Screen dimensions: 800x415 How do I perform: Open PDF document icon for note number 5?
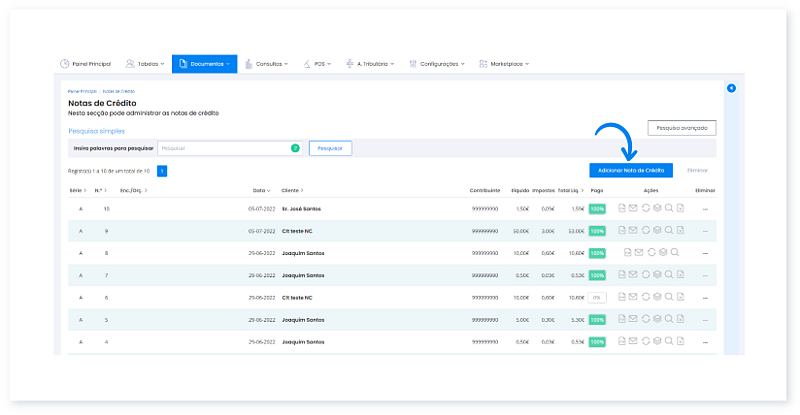pos(621,319)
